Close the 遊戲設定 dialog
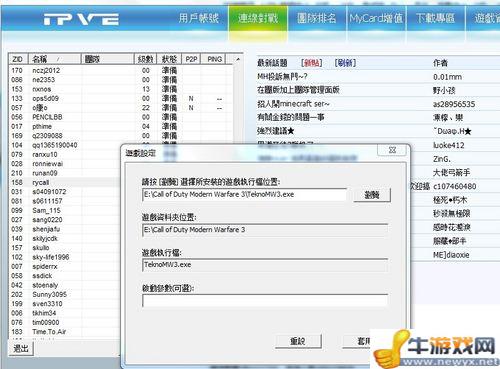Screen dimensions: 500x369 (x=393, y=150)
